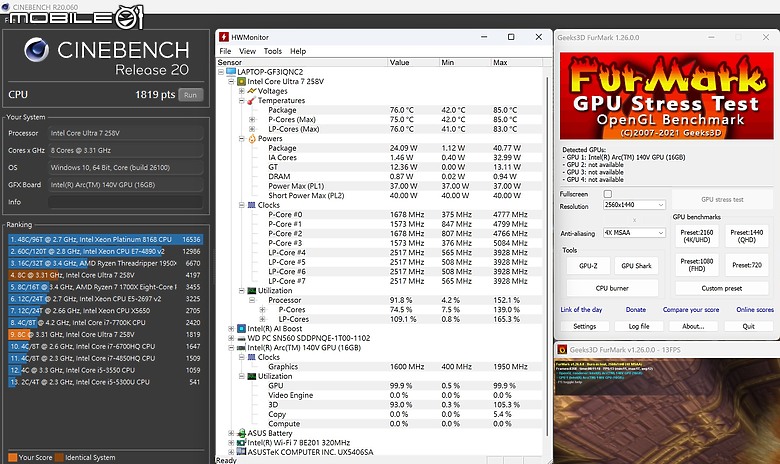Click the CPU Clocks icon under Powers
Screen dimensions: 780x464
point(252,205)
